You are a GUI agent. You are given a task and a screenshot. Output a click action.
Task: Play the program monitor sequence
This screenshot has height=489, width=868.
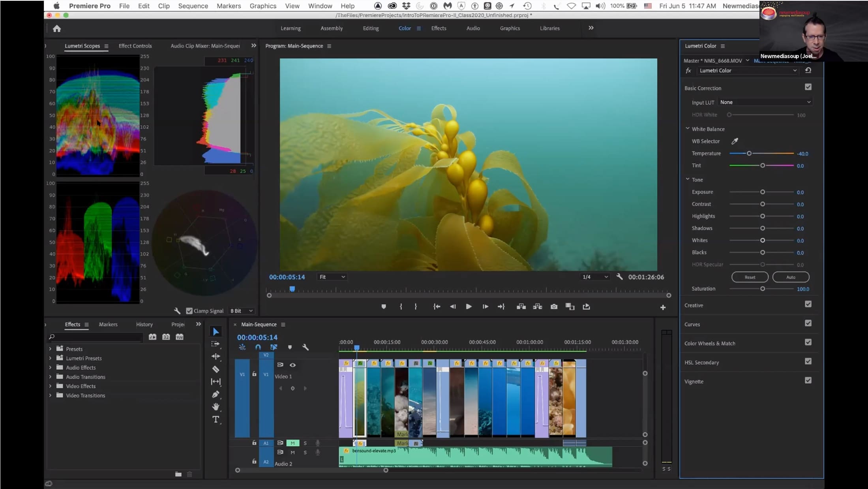click(x=469, y=307)
